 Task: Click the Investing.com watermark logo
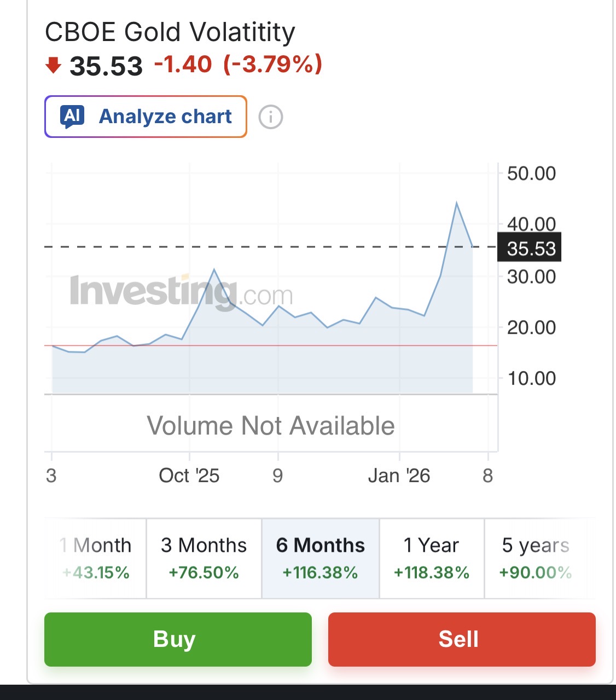tap(181, 292)
